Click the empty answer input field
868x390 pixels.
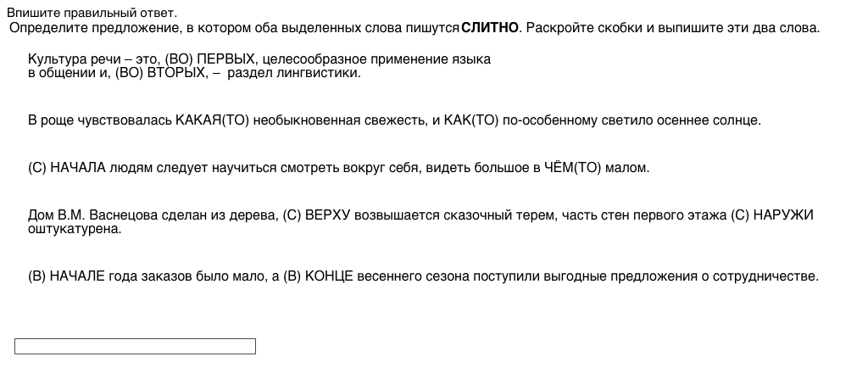tap(135, 346)
